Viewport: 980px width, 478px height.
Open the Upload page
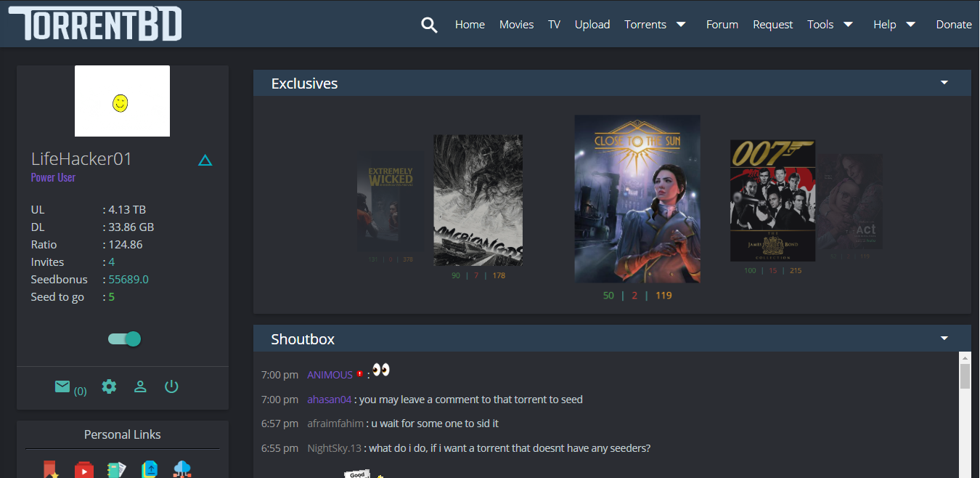(x=592, y=24)
